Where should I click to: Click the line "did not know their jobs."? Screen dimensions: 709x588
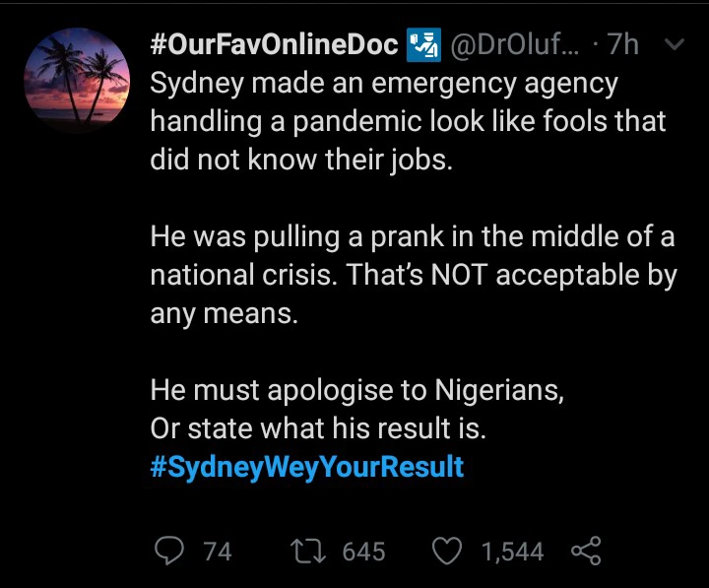coord(301,160)
